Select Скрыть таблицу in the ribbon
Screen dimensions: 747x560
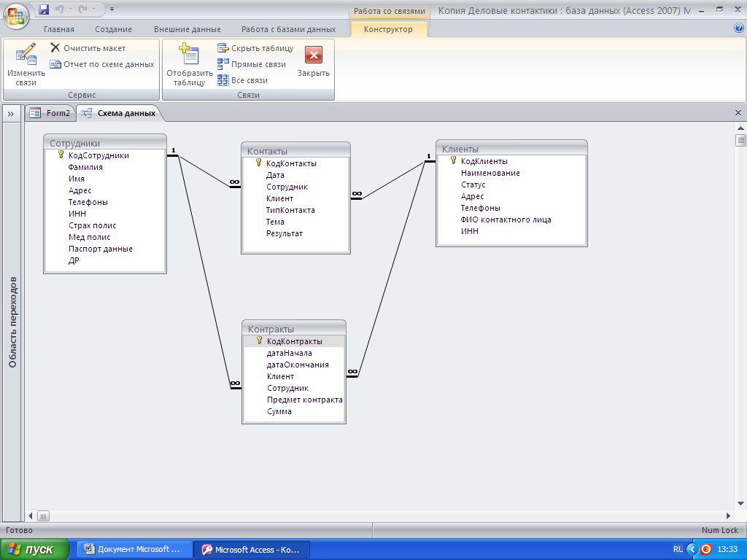(x=255, y=48)
